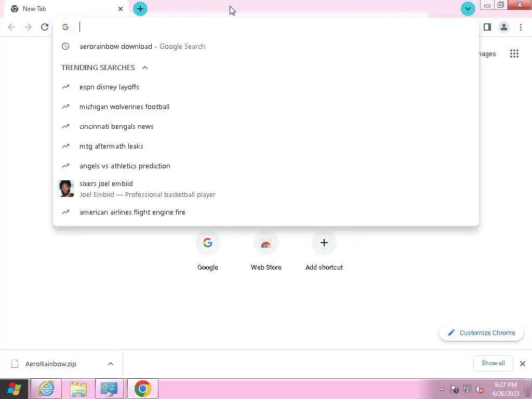
Task: Choose michigan wolverines football suggestion
Action: [x=266, y=107]
